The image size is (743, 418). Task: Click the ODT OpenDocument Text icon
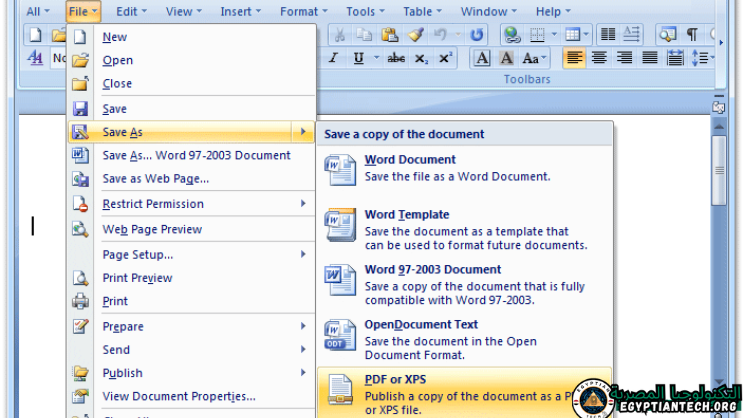point(340,335)
